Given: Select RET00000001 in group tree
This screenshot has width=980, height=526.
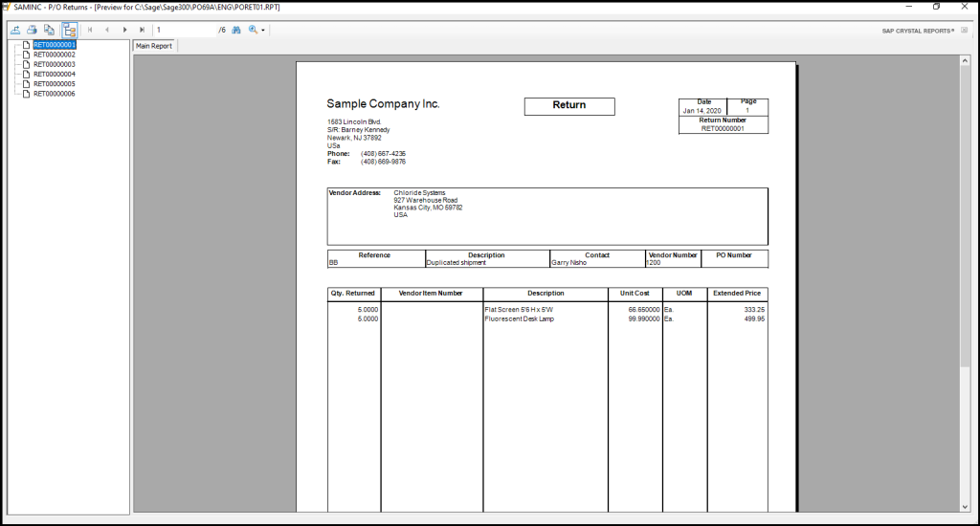Looking at the screenshot, I should 55,45.
